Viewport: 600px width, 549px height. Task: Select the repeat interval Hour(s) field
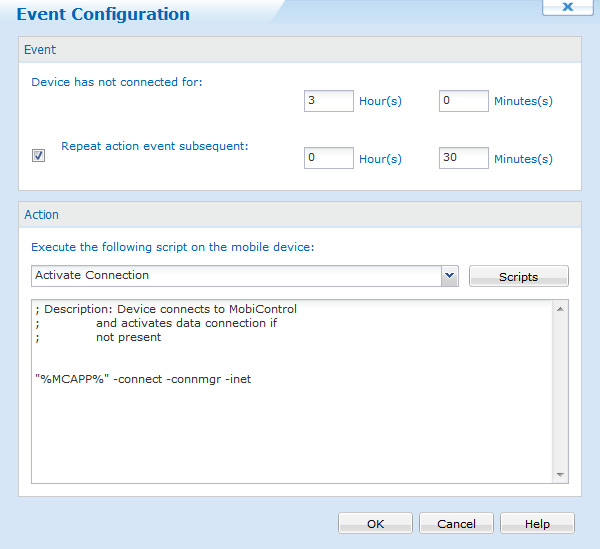coord(329,158)
